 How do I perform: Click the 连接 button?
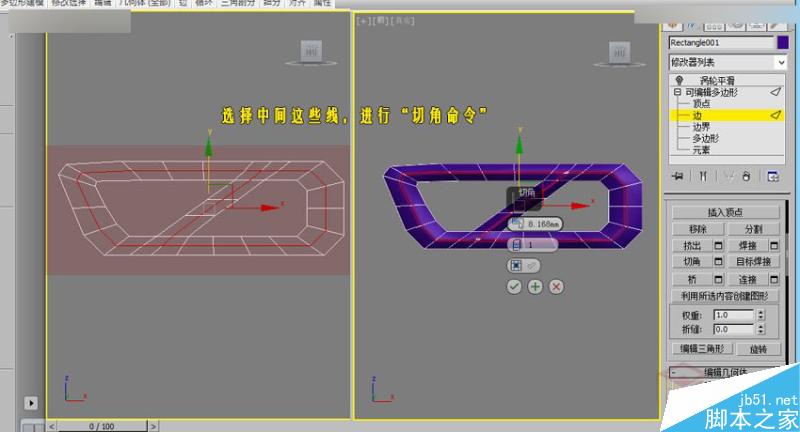click(747, 279)
